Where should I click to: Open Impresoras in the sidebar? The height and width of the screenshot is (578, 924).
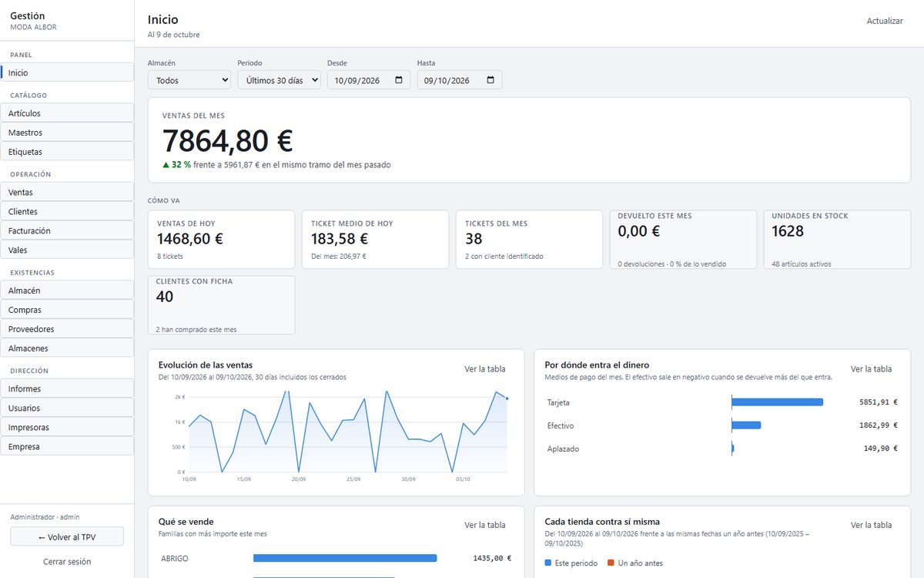pos(67,427)
